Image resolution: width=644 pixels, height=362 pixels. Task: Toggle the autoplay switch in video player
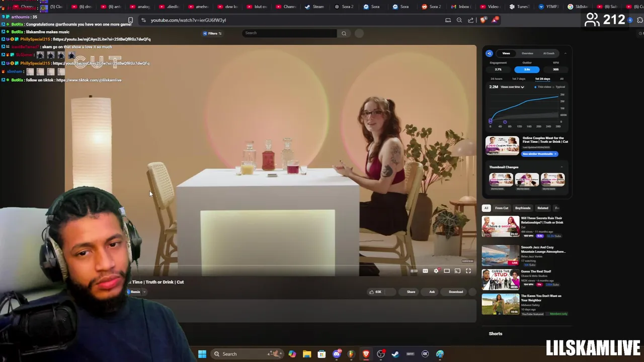coord(414,271)
